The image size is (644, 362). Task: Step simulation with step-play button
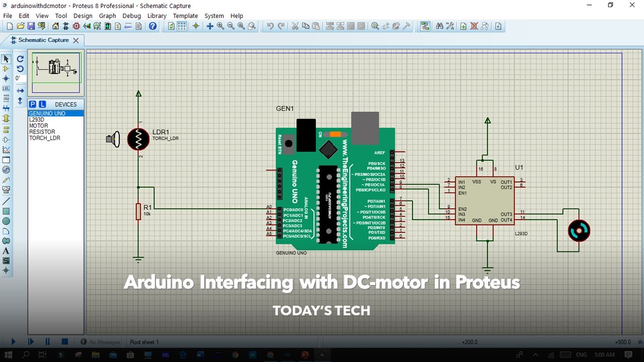coord(31,341)
